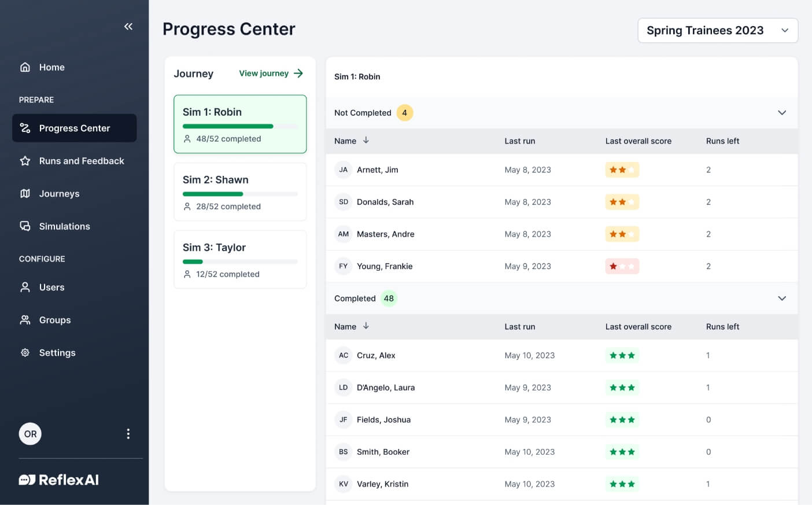Click May 9, 2023 in Young, Frankie row
812x505 pixels.
pos(528,266)
